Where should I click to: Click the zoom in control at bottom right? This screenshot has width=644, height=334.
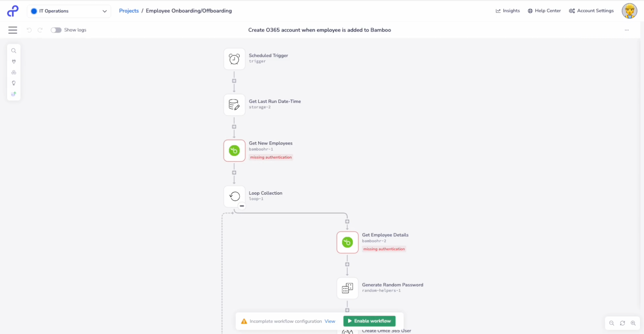(x=634, y=323)
